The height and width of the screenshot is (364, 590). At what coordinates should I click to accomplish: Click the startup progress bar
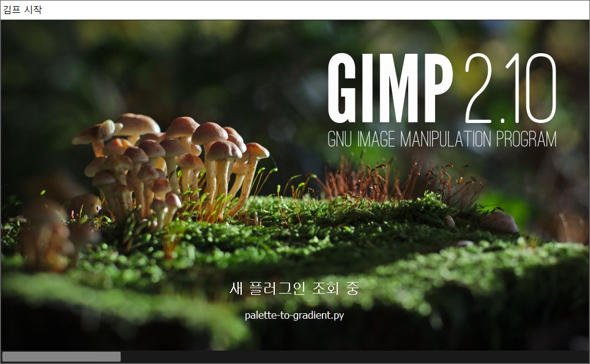click(295, 357)
